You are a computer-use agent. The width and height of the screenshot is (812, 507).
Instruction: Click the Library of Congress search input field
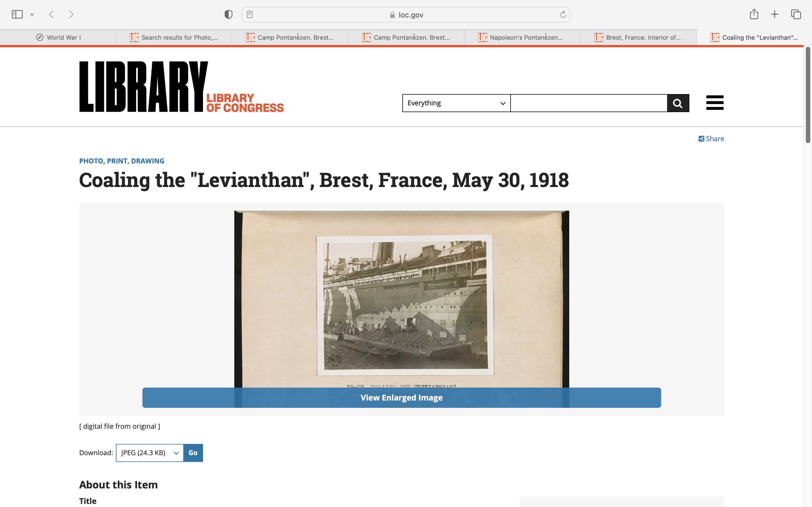(x=588, y=103)
